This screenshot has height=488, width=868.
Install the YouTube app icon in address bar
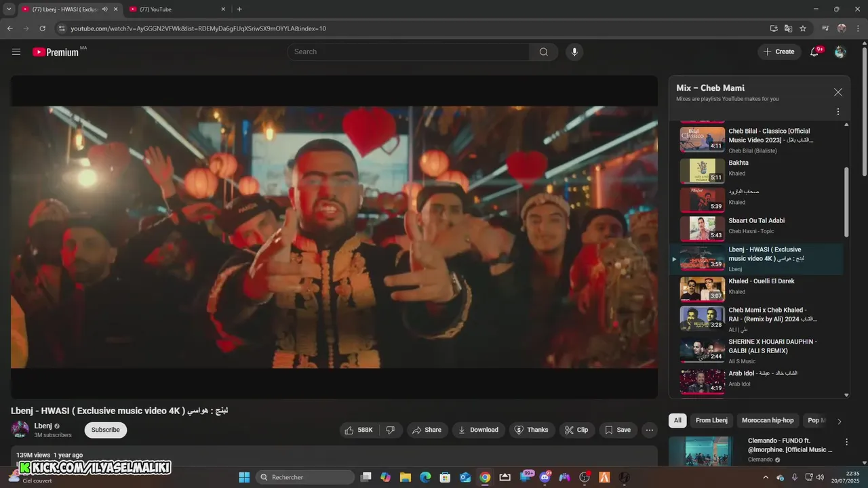(774, 28)
